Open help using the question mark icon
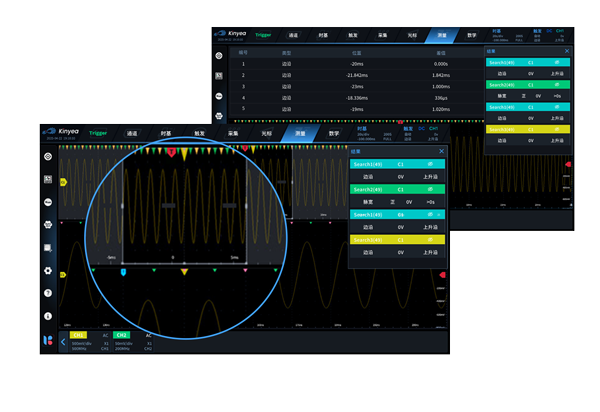 pos(48,293)
